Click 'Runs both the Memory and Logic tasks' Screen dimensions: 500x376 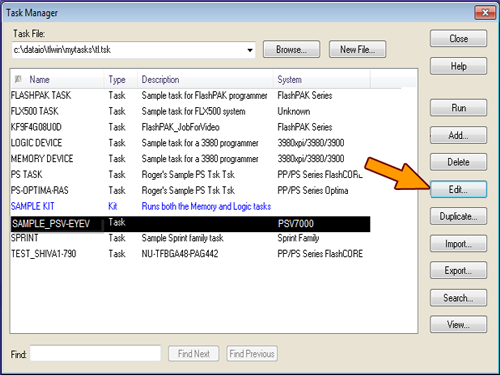(x=206, y=206)
